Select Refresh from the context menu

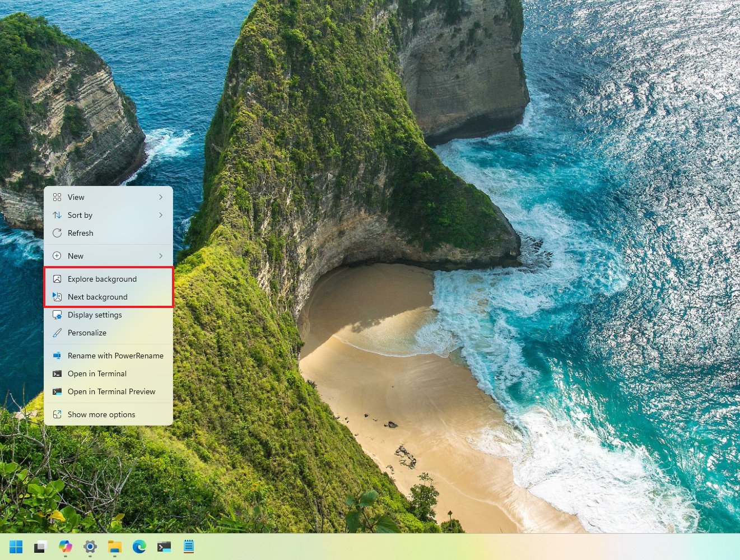click(80, 233)
